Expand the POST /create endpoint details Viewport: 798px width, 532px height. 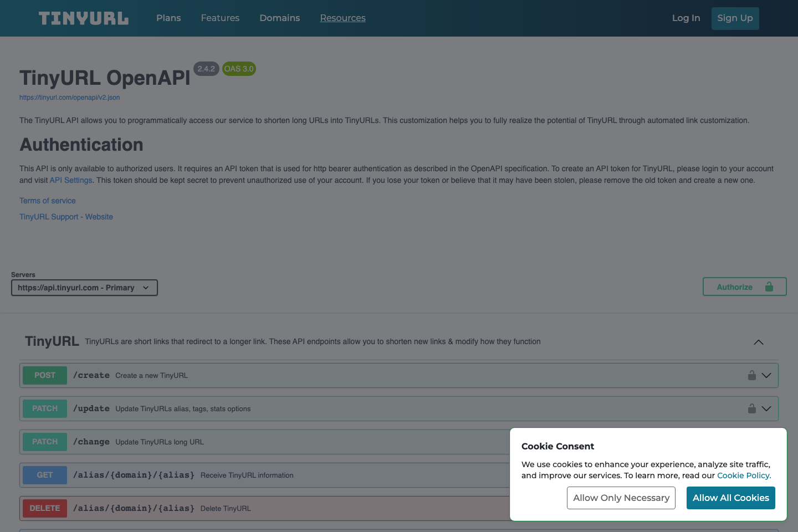pyautogui.click(x=767, y=375)
